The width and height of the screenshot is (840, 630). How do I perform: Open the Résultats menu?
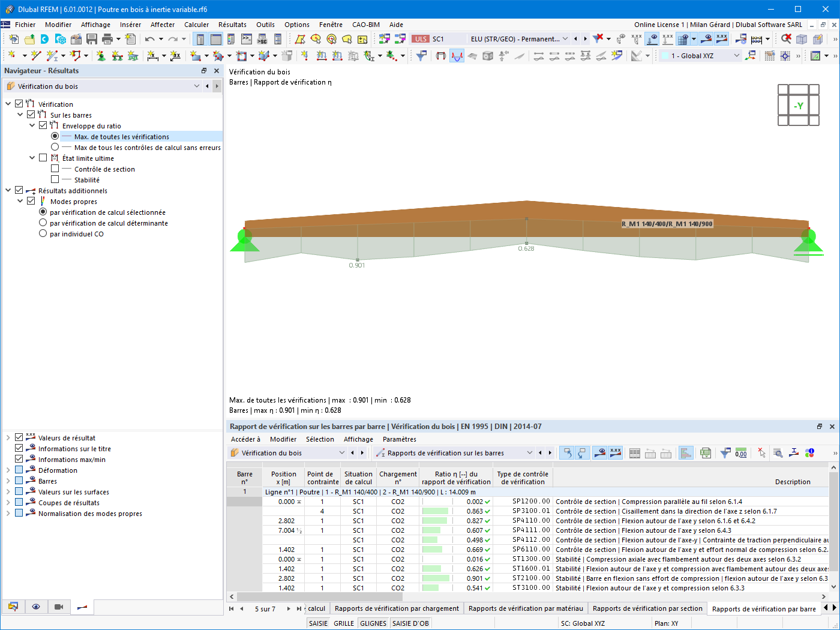[x=232, y=25]
